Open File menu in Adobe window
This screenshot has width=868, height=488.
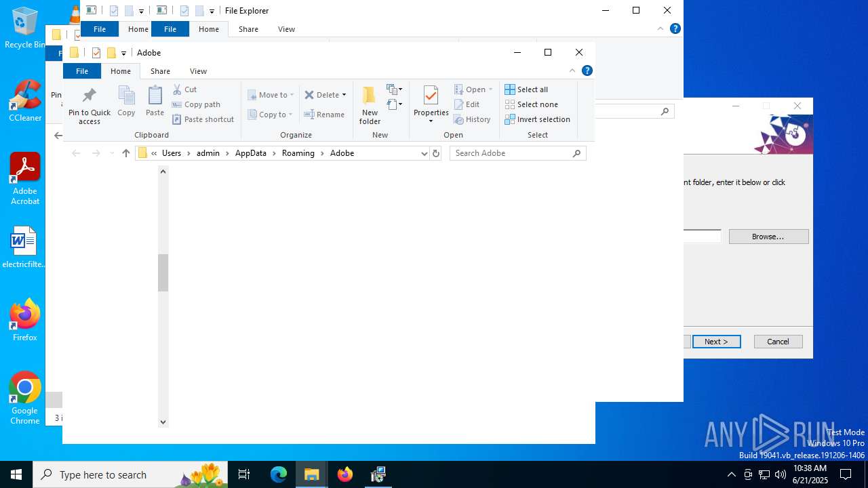[x=82, y=71]
